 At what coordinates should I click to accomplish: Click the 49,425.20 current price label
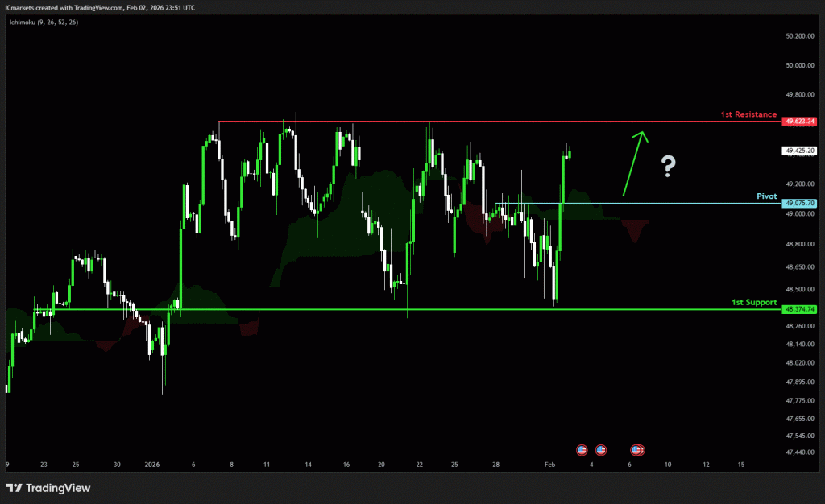(x=799, y=151)
